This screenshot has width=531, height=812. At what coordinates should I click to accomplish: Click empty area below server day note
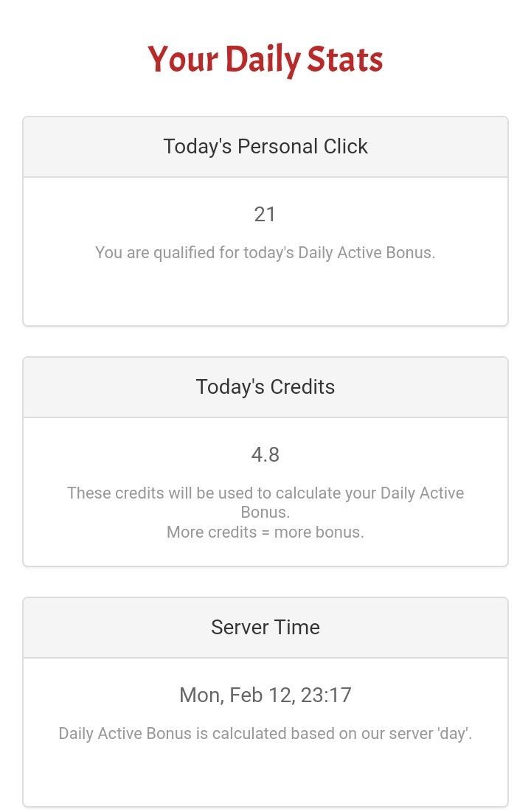pyautogui.click(x=265, y=775)
